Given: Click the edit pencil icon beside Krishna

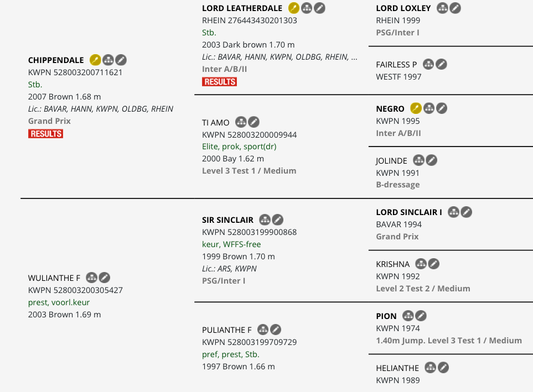Looking at the screenshot, I should pos(433,264).
